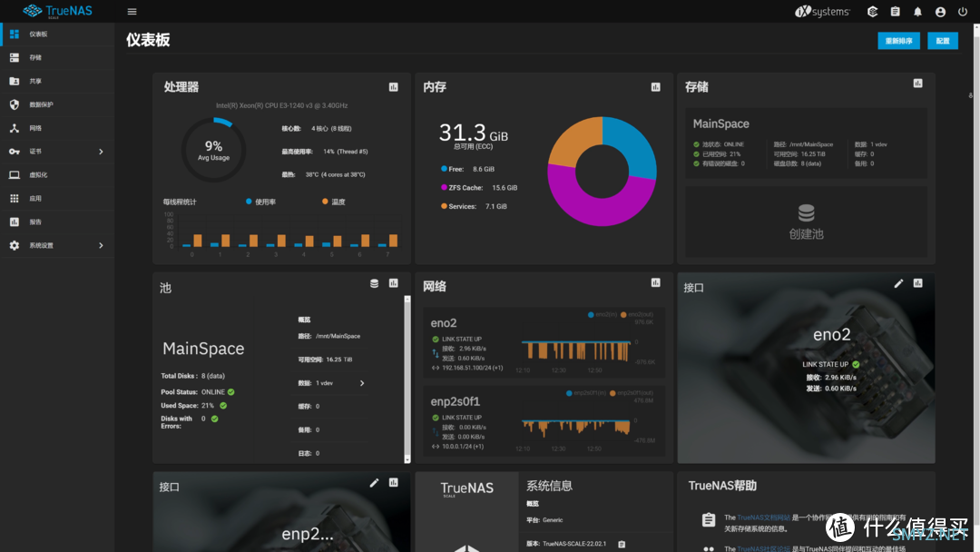Click the 平台: Generic line in 系统信息
The width and height of the screenshot is (980, 552).
pos(544,520)
